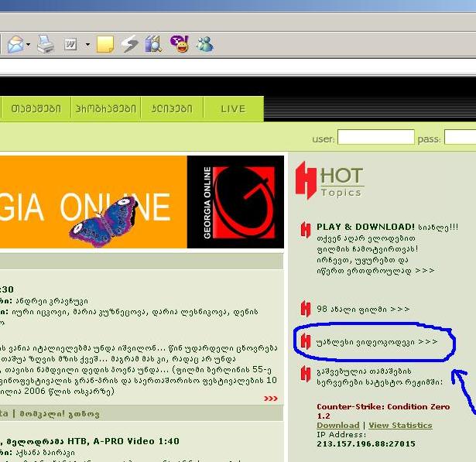The height and width of the screenshot is (462, 476).
Task: Focus the user login input field
Action: tap(376, 137)
